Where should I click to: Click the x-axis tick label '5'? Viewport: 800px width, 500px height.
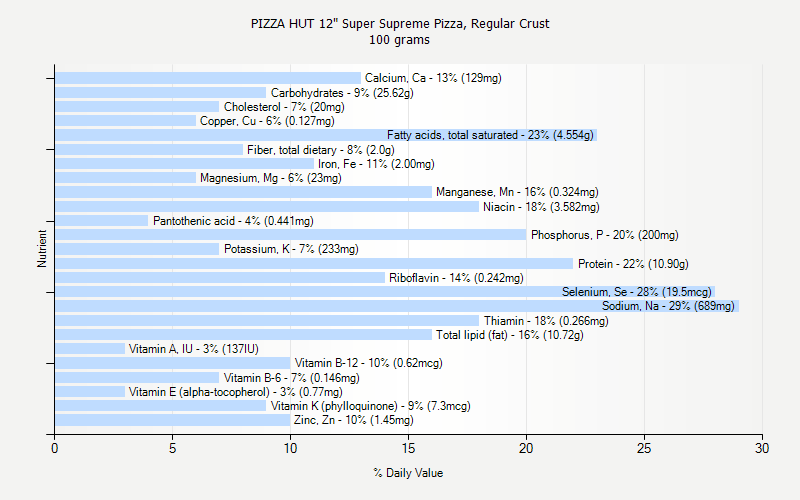click(x=172, y=448)
